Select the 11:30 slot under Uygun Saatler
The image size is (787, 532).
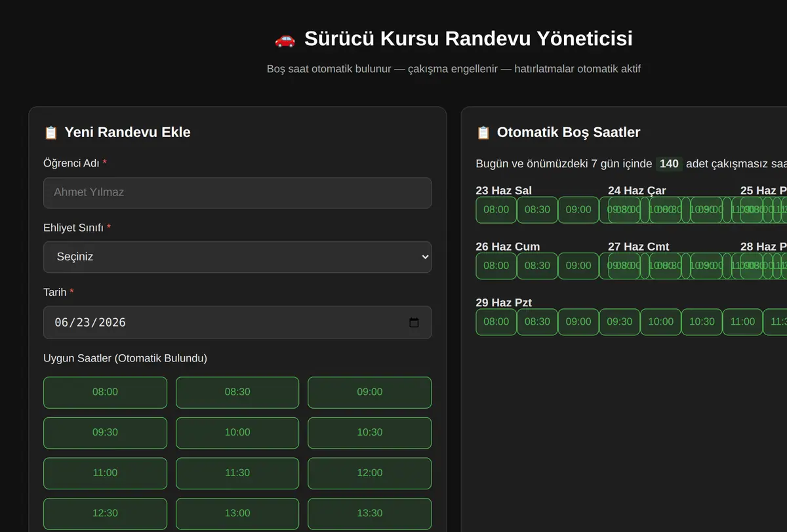tap(237, 473)
